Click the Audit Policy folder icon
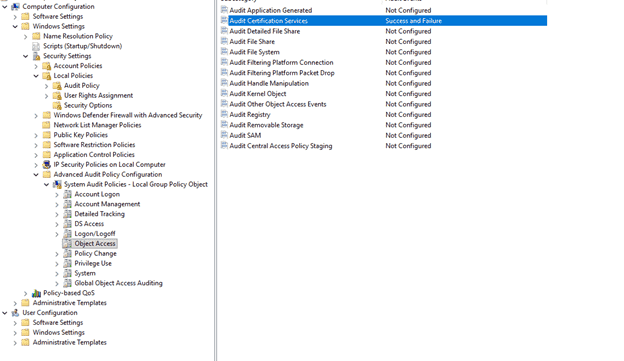The width and height of the screenshot is (624, 361). point(57,86)
